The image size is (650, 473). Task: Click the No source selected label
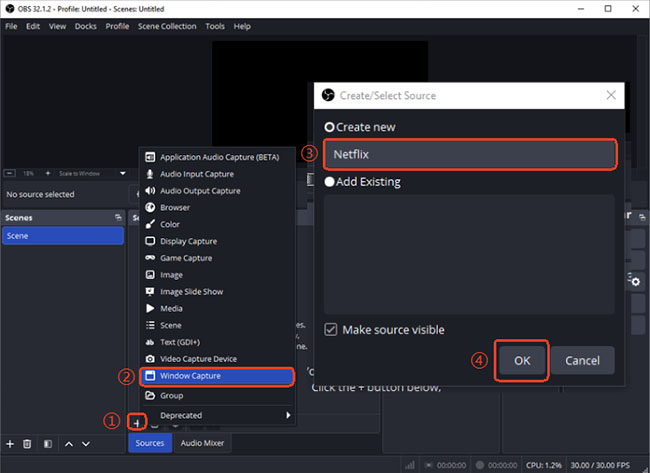point(40,194)
